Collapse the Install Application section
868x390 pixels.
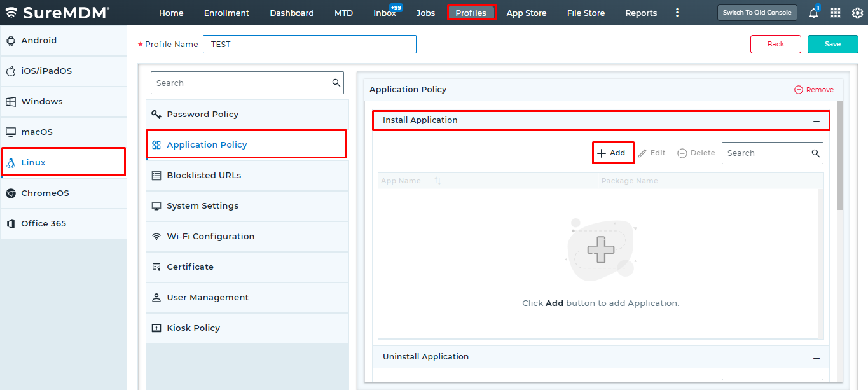[x=816, y=121]
